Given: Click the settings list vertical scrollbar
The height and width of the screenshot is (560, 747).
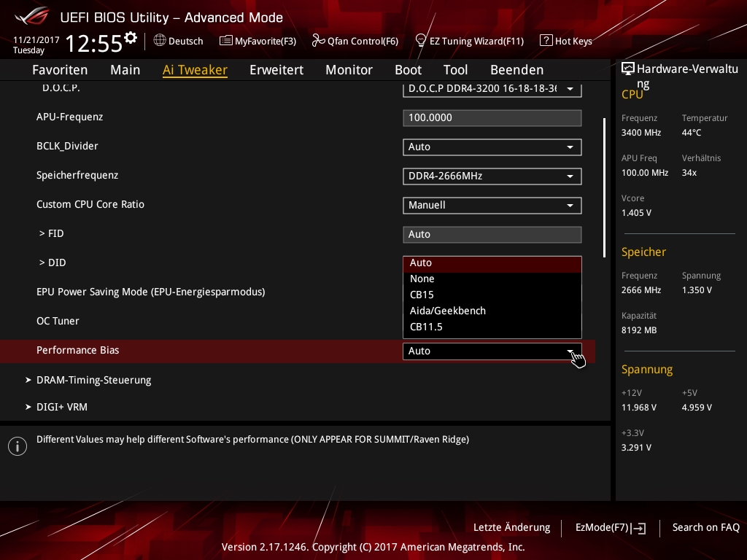Looking at the screenshot, I should click(x=605, y=187).
